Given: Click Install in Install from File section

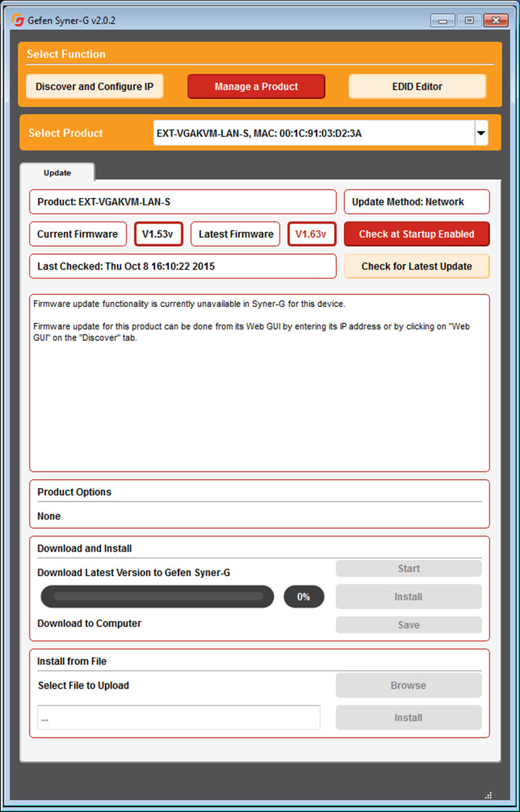Looking at the screenshot, I should pos(408,718).
